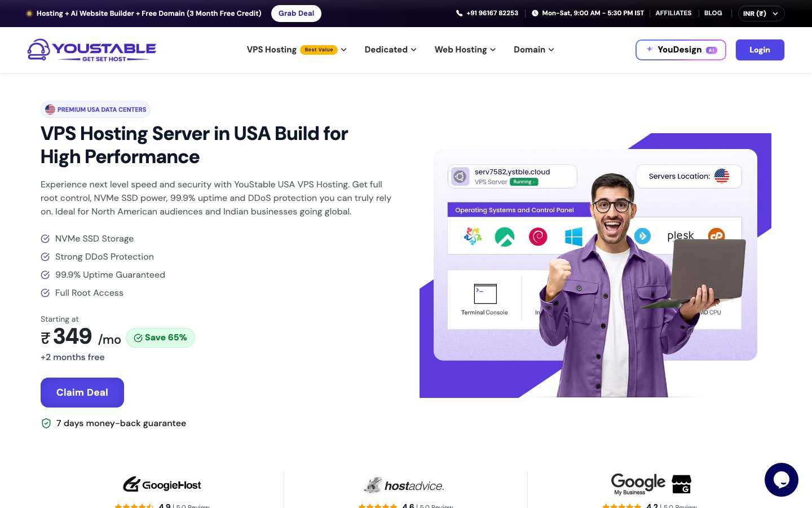
Task: Click the GoogieHost logo
Action: click(x=162, y=484)
